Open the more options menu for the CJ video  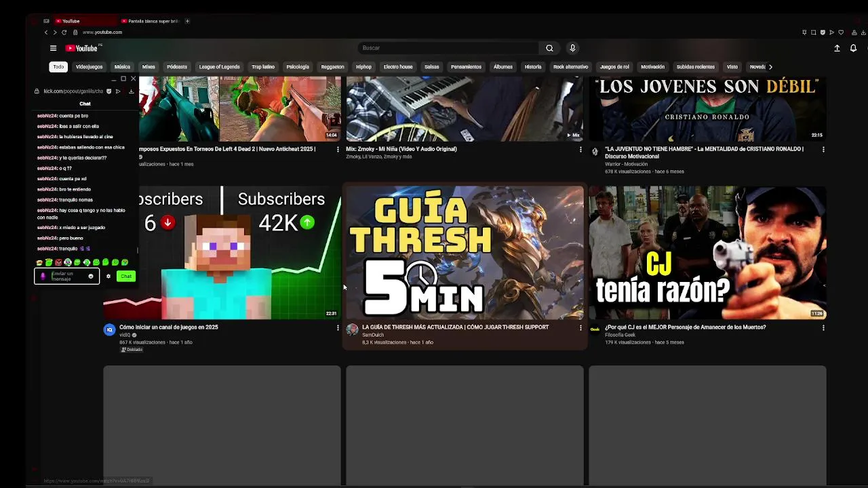pos(823,327)
